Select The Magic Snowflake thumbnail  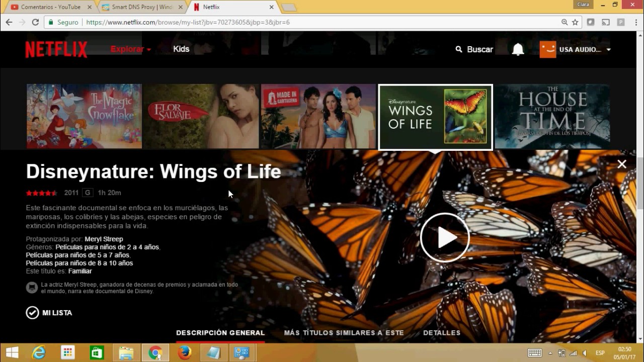[x=84, y=116]
